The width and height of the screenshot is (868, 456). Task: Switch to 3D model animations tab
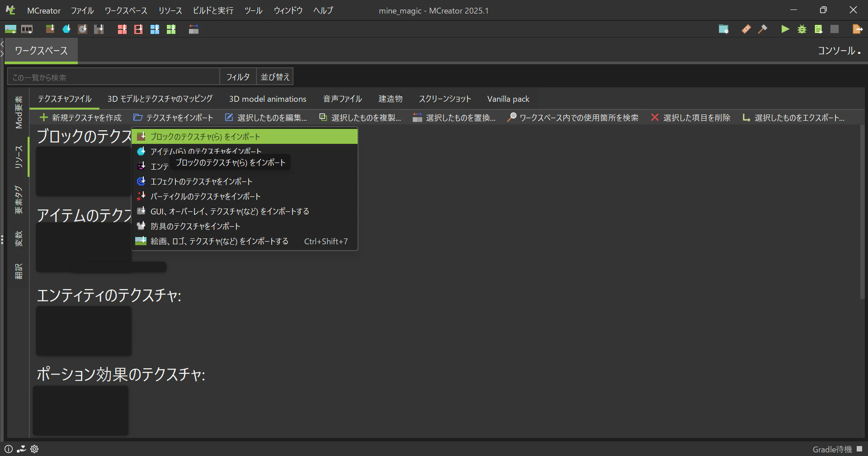click(x=268, y=99)
